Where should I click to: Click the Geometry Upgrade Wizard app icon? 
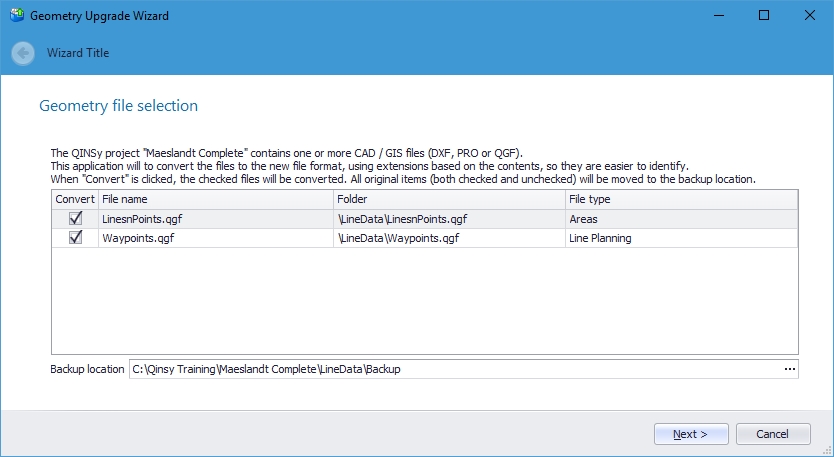[16, 16]
